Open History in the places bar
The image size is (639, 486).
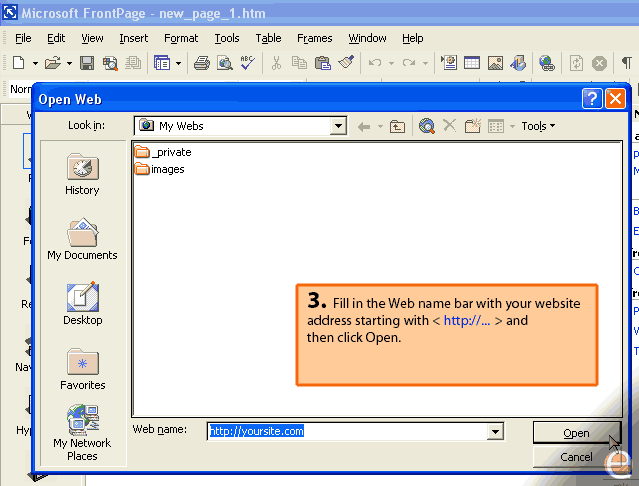point(82,175)
